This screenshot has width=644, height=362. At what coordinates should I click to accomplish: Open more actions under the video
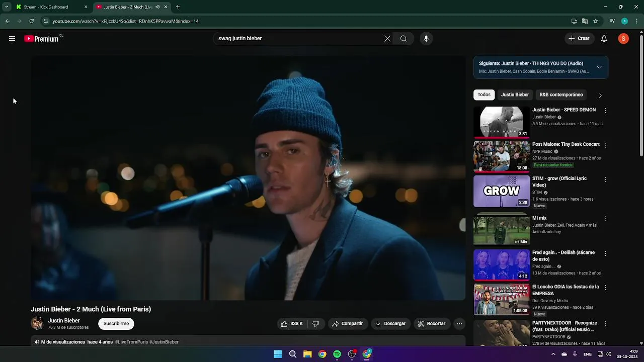tap(459, 324)
